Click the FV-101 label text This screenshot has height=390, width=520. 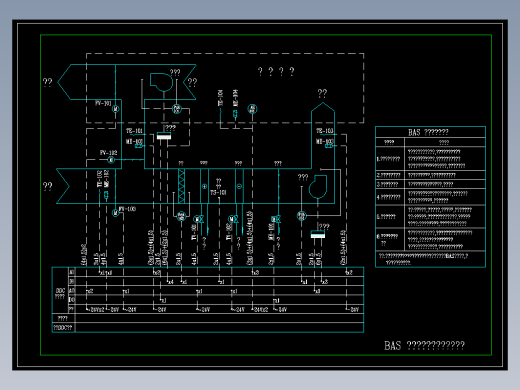click(x=103, y=103)
